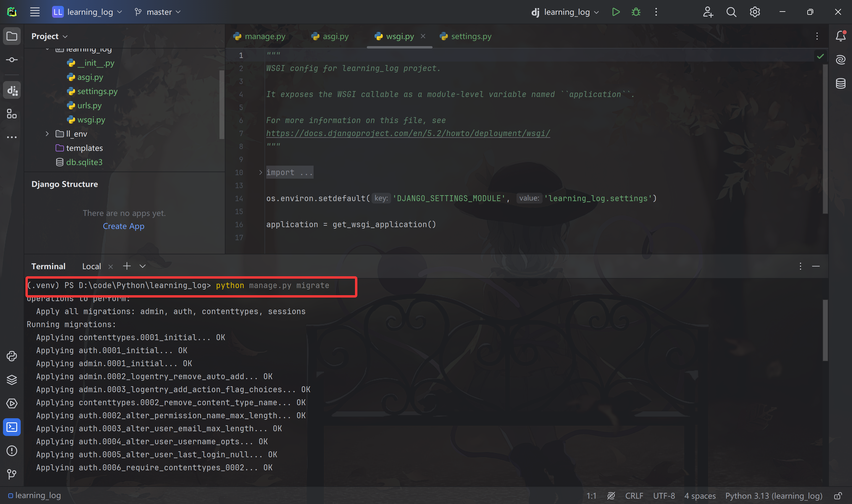
Task: Open the Python Console tool icon
Action: 12,356
